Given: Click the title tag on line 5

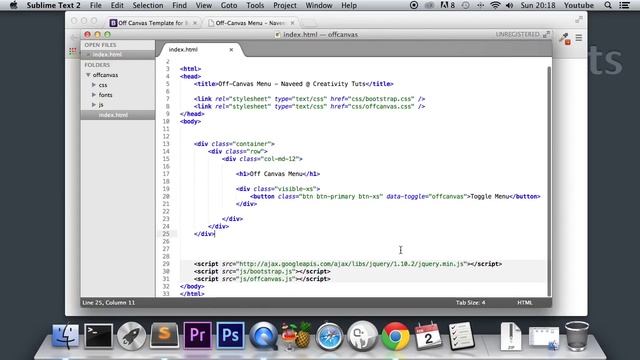Looking at the screenshot, I should click(293, 84).
